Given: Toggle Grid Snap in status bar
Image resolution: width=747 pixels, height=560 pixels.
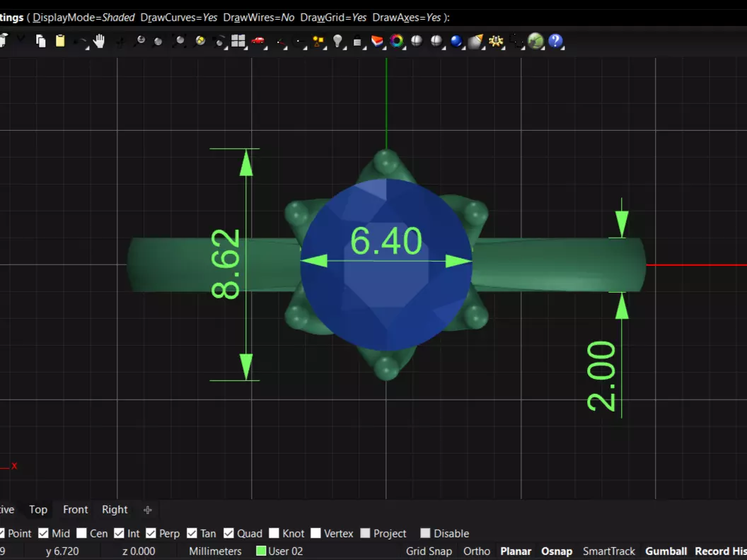Looking at the screenshot, I should coord(429,552).
